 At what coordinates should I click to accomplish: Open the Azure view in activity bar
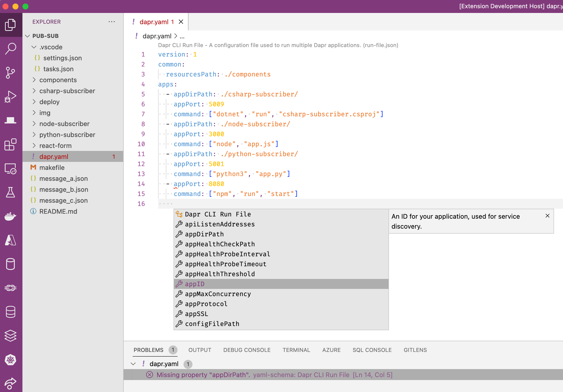(x=11, y=240)
